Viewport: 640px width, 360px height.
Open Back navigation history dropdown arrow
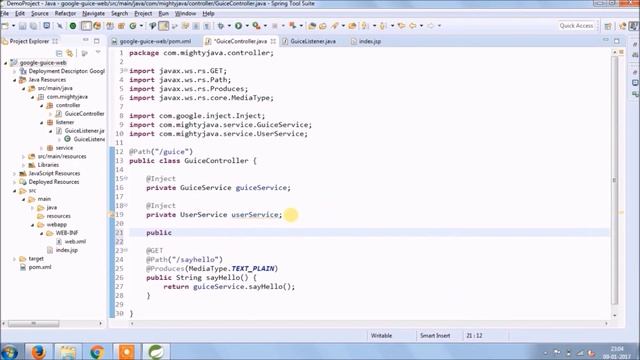[x=421, y=26]
